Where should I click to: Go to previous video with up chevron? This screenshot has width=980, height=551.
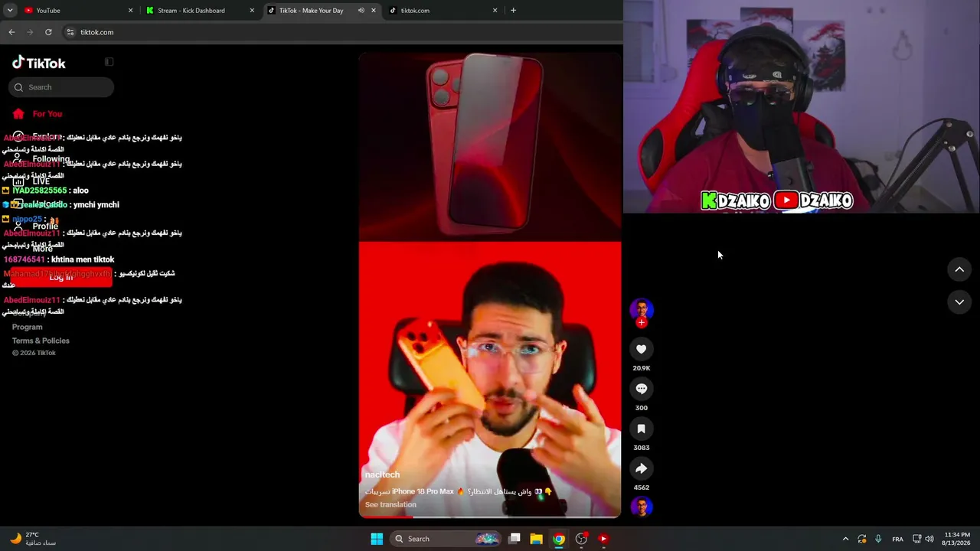coord(959,269)
